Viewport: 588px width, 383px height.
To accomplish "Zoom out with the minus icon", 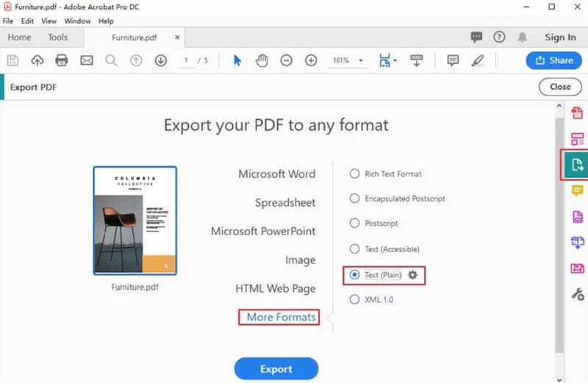I will (x=286, y=60).
